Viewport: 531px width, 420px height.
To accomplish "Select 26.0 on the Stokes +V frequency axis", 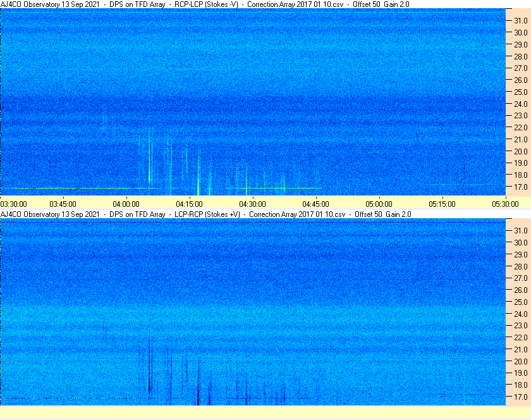I will [x=521, y=290].
